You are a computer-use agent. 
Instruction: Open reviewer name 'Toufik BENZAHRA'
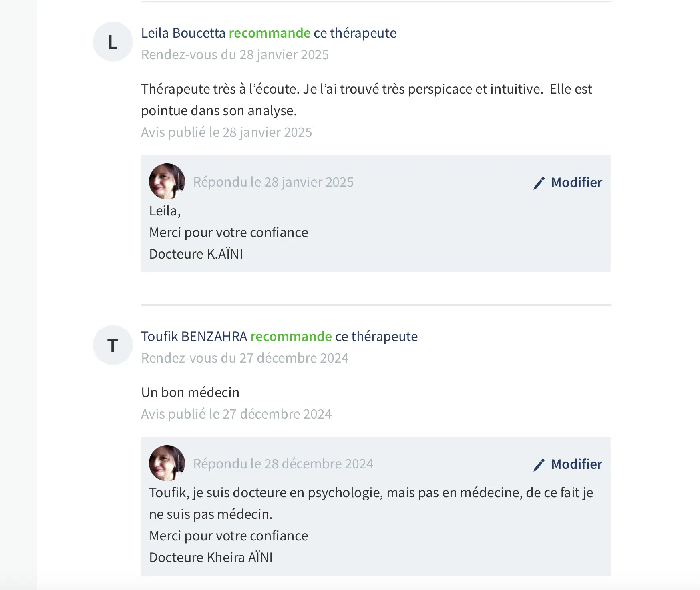click(194, 336)
